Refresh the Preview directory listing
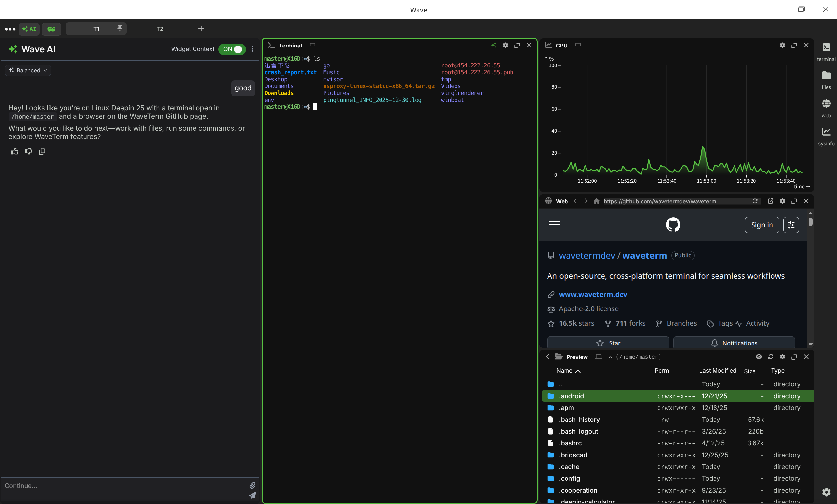Image resolution: width=837 pixels, height=504 pixels. (771, 357)
